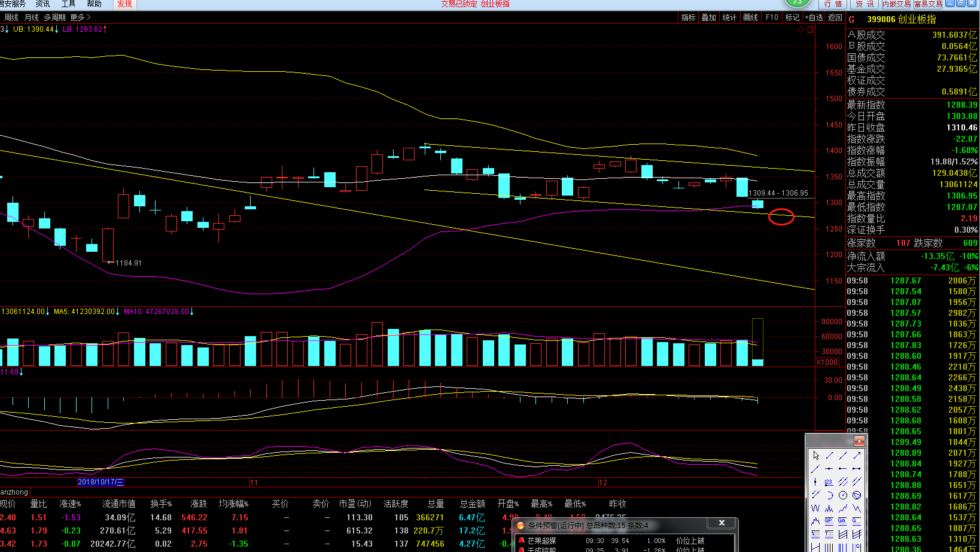The image size is (980, 552).
Task: Choose the 123 price label tool
Action: 829,481
